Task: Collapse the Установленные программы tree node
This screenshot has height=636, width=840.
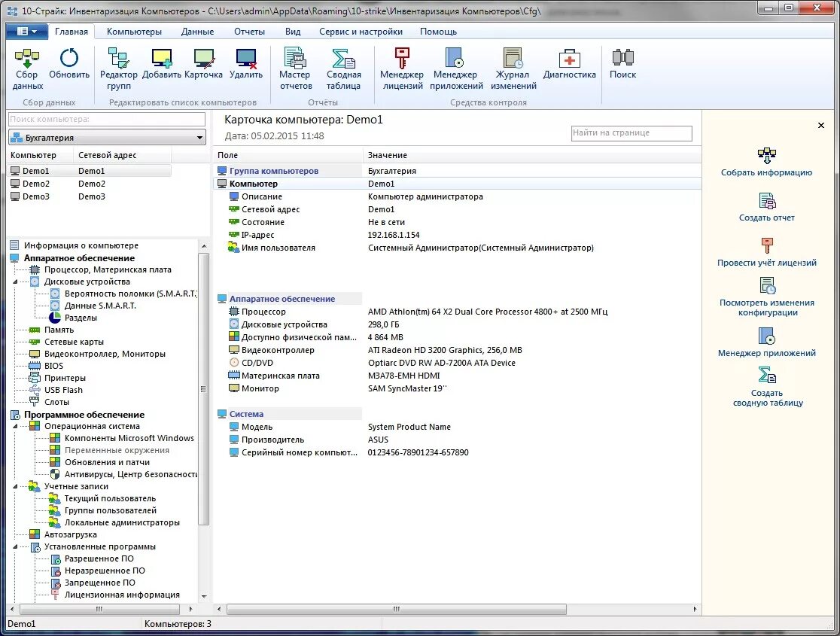Action: click(x=15, y=547)
